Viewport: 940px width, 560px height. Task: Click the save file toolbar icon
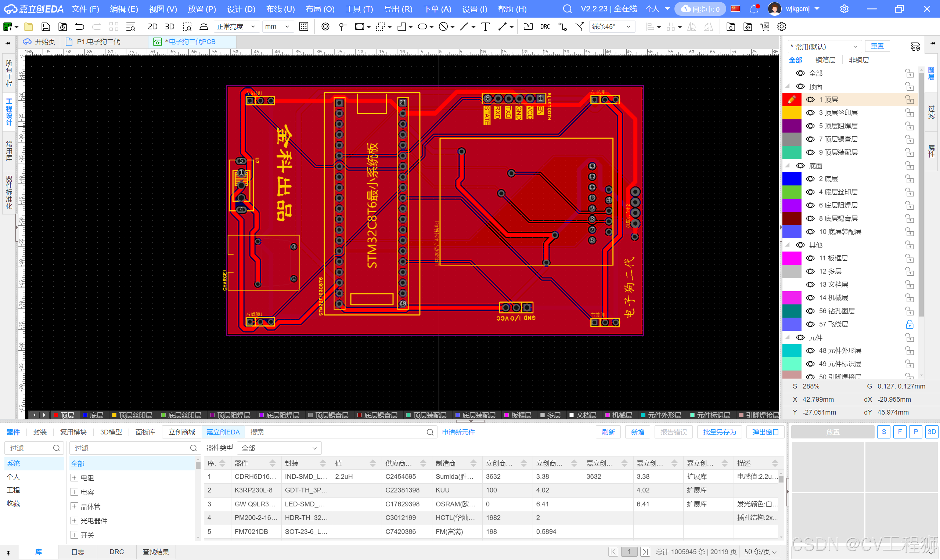point(46,27)
